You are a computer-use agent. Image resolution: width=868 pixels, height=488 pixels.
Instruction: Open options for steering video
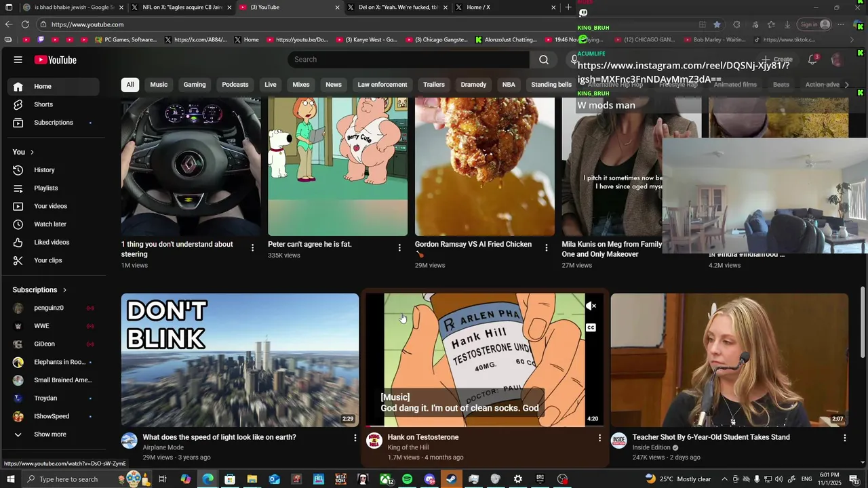click(252, 248)
